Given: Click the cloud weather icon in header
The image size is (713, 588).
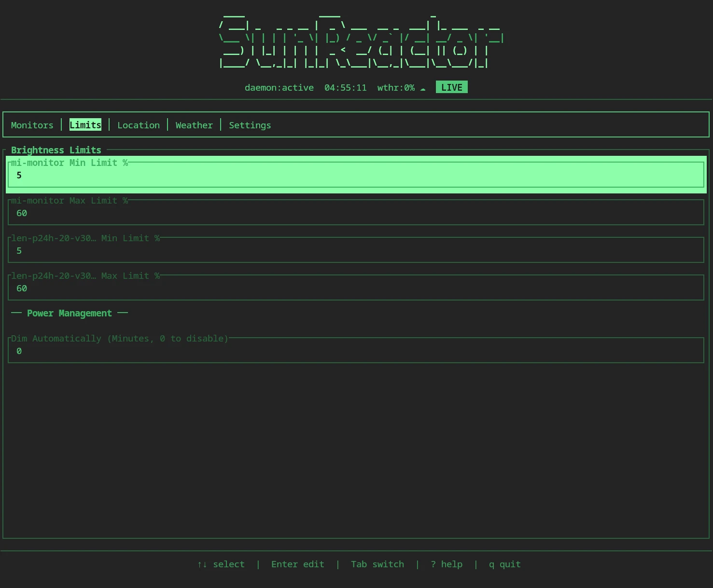Looking at the screenshot, I should click(x=423, y=89).
